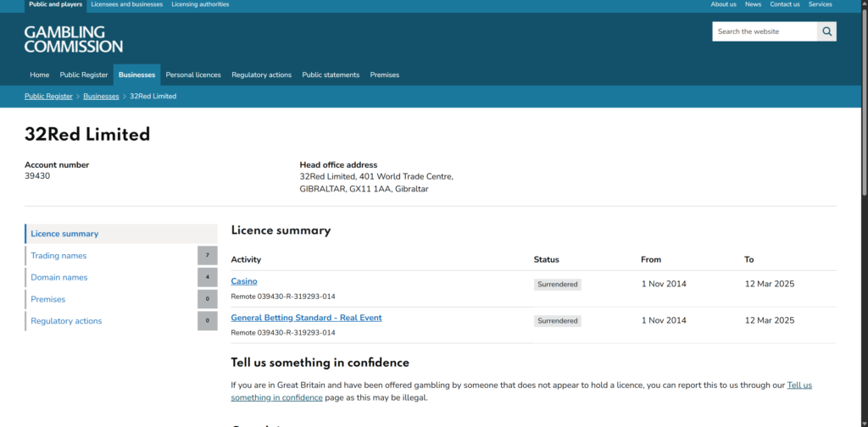Click the Casino row Surrendered status badge
This screenshot has height=427, width=868.
pos(558,285)
